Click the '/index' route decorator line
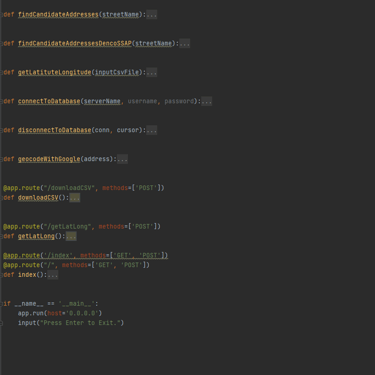The width and height of the screenshot is (375, 375). [x=86, y=256]
